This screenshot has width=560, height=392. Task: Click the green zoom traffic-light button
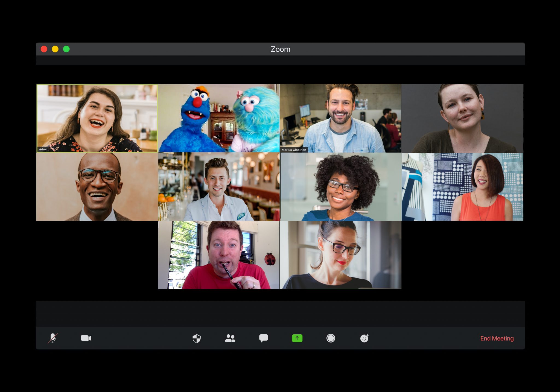click(66, 49)
